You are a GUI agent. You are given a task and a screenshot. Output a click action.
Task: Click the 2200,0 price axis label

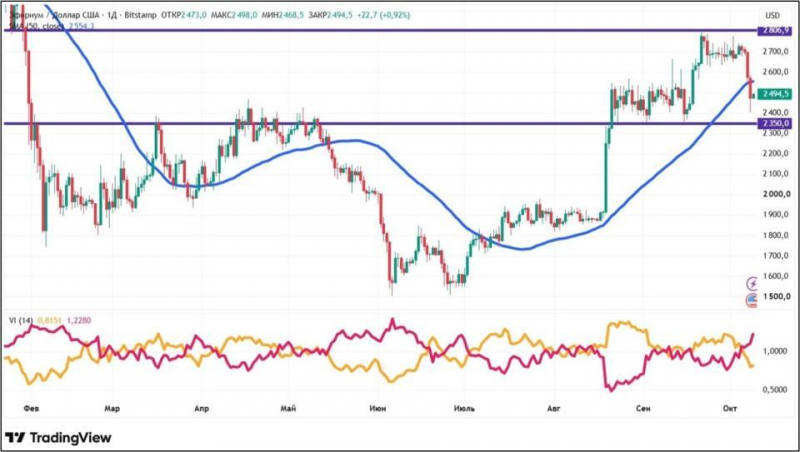pyautogui.click(x=776, y=153)
